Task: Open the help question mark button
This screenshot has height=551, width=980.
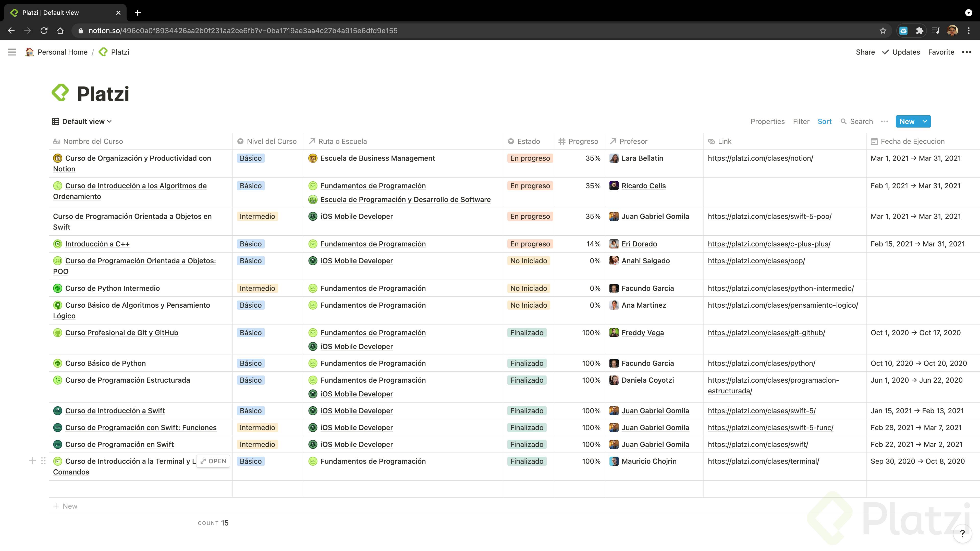Action: [962, 533]
